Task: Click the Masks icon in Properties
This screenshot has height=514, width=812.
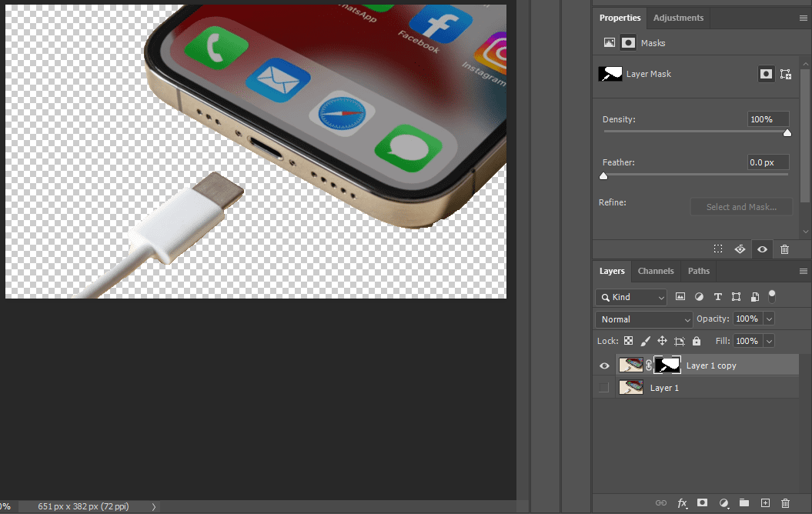Action: coord(628,43)
